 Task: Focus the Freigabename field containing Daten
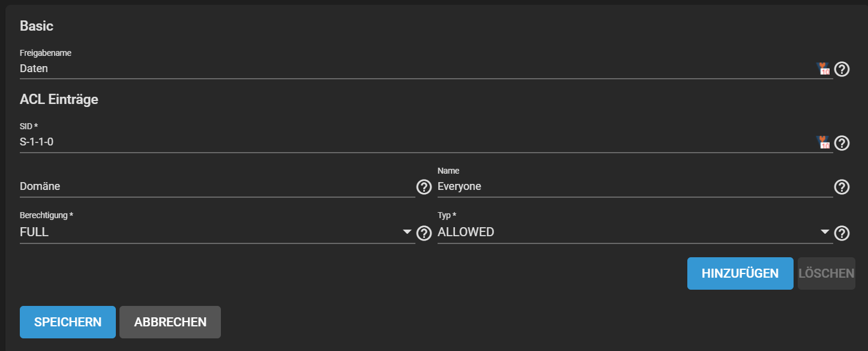[x=417, y=69]
